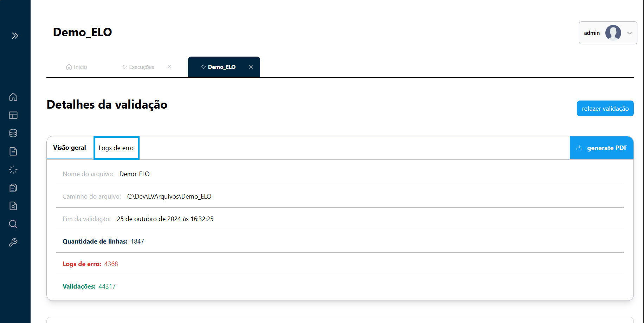Close the Execuções tab
Viewport: 644px width, 323px height.
(x=169, y=67)
